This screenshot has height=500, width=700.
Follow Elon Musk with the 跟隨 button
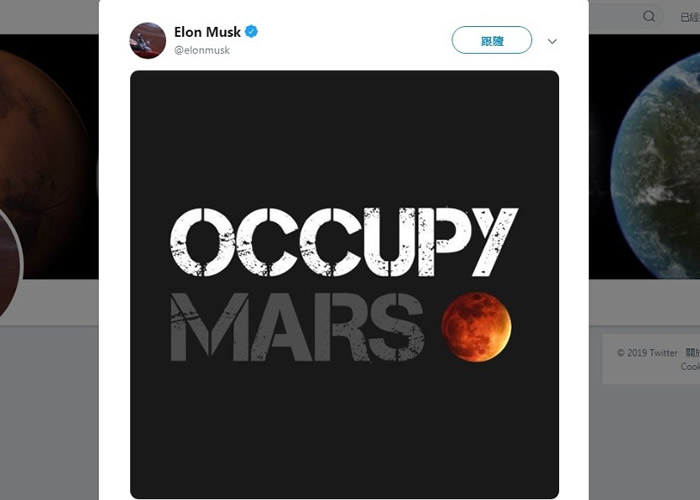[492, 40]
